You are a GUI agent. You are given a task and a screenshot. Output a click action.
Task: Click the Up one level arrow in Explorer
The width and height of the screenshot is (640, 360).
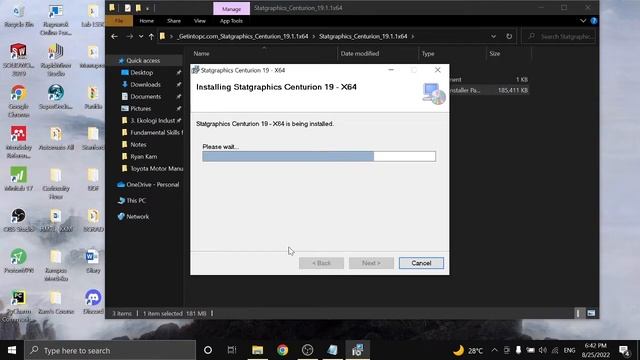pos(151,36)
